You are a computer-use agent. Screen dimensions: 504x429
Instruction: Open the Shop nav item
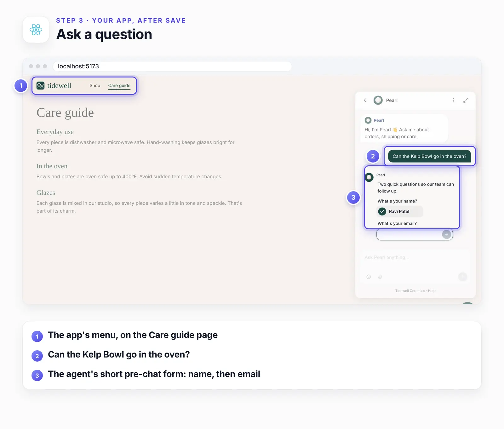click(95, 86)
